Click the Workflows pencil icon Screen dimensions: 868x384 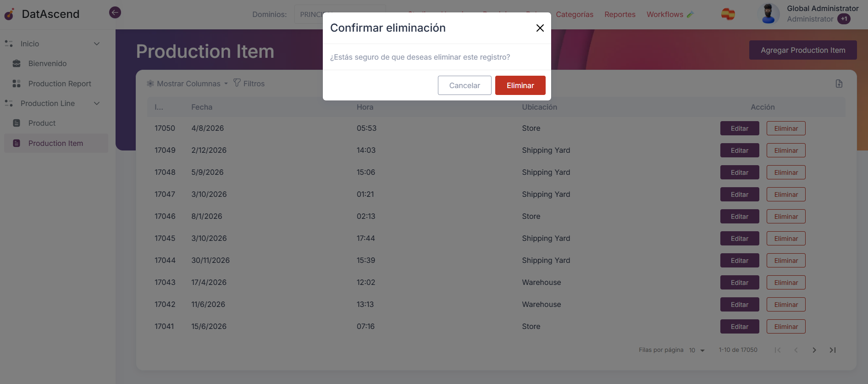click(691, 14)
